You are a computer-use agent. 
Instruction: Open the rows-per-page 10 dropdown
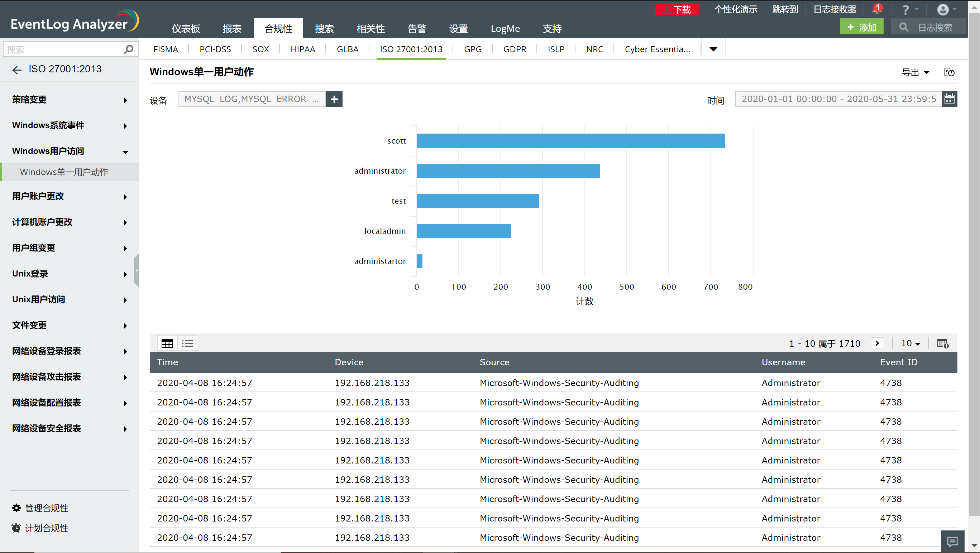point(910,344)
